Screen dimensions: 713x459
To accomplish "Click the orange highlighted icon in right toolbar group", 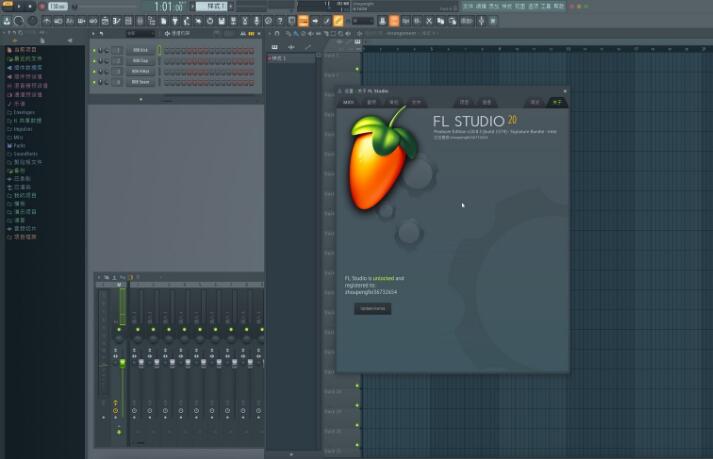I will click(394, 21).
